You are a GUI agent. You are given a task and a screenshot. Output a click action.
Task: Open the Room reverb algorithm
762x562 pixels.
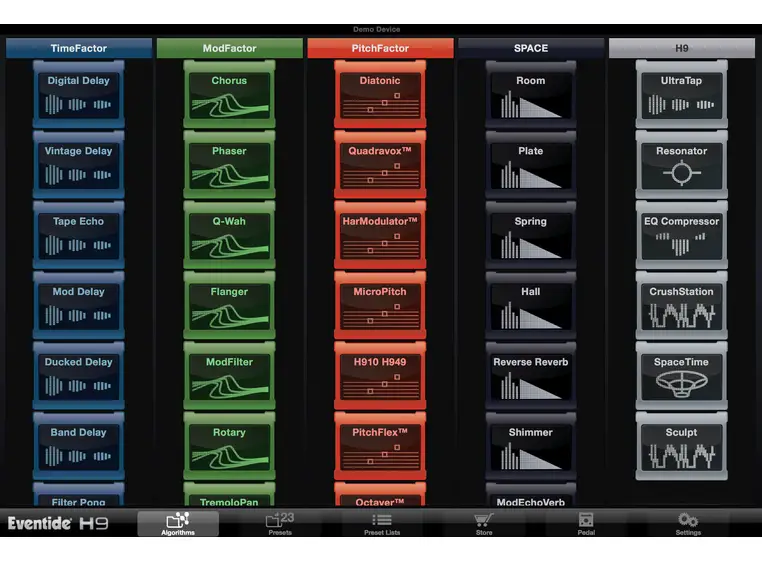tap(531, 94)
